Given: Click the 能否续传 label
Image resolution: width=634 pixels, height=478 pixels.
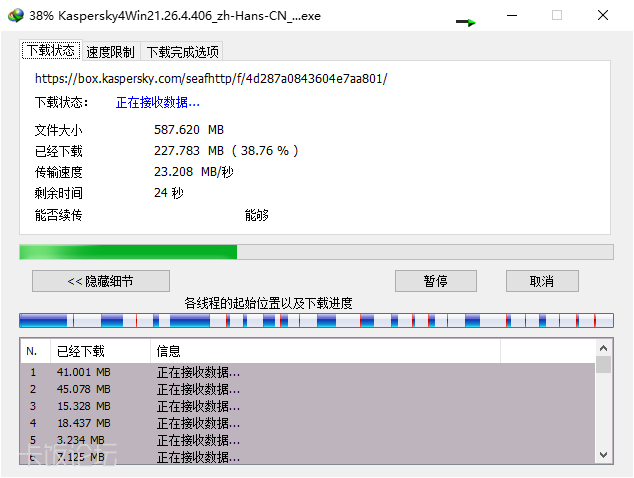Looking at the screenshot, I should (59, 215).
